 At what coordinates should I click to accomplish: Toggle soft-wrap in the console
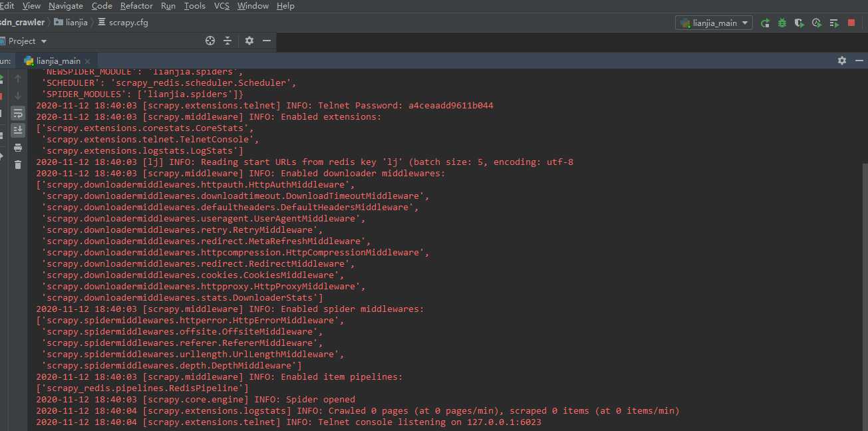[x=18, y=113]
